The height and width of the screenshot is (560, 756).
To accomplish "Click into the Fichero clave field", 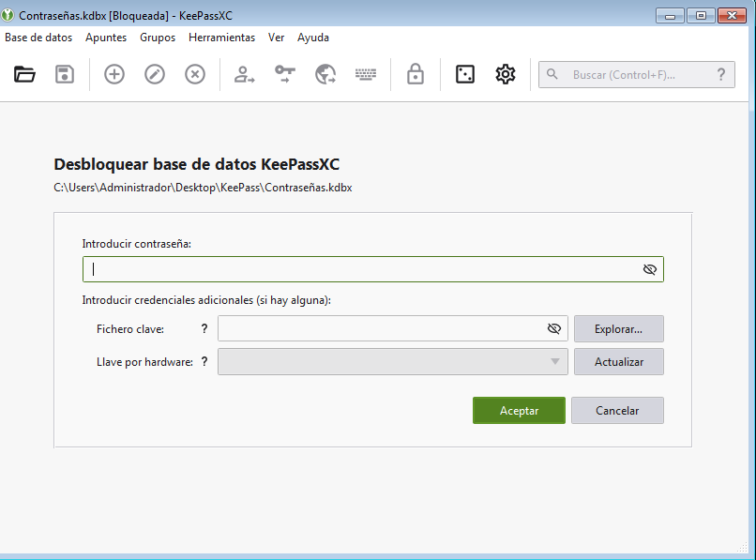I will click(392, 328).
